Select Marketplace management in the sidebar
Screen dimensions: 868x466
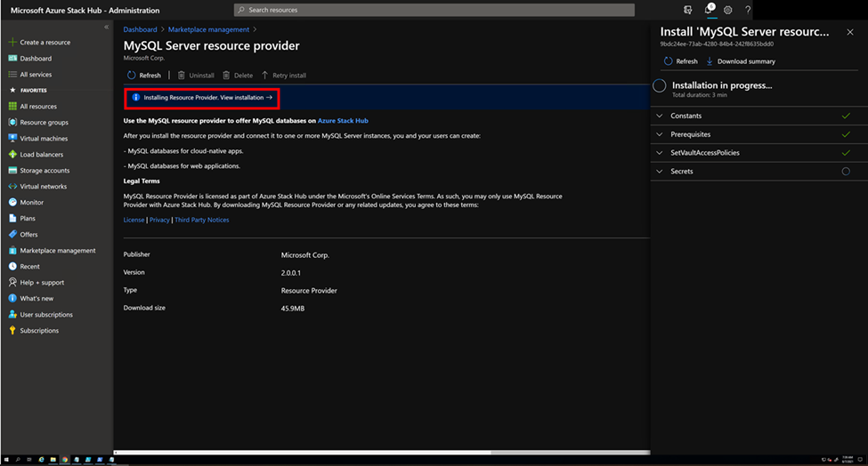(x=58, y=251)
